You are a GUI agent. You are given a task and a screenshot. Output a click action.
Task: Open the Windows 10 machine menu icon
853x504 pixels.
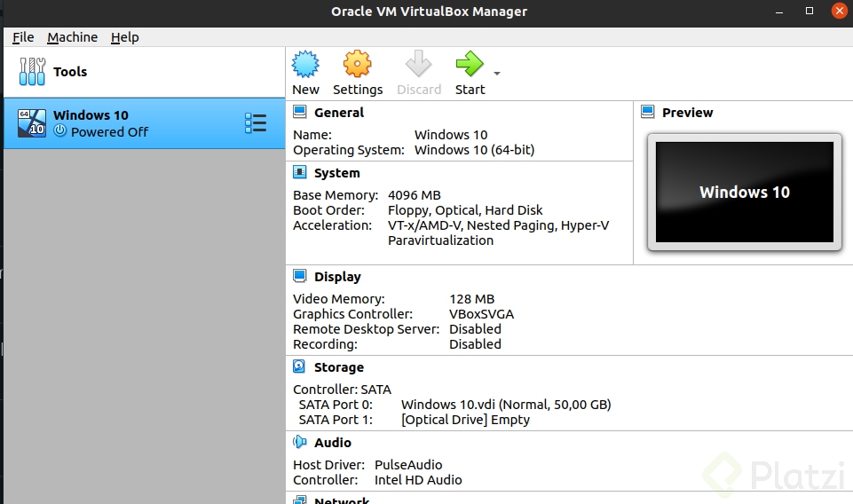coord(255,123)
